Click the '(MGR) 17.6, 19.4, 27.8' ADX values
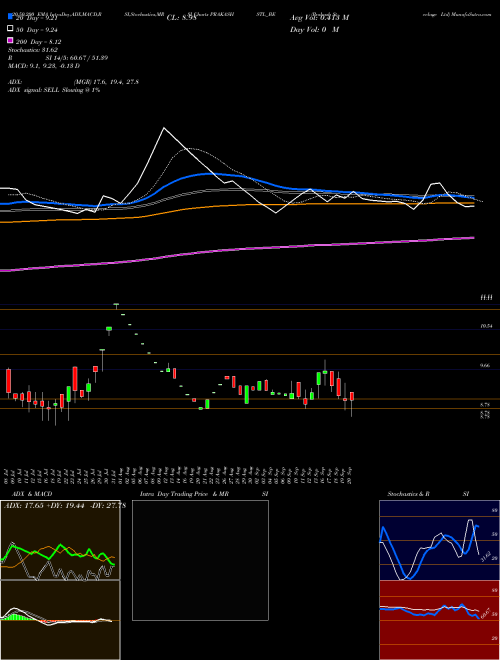 coord(106,82)
